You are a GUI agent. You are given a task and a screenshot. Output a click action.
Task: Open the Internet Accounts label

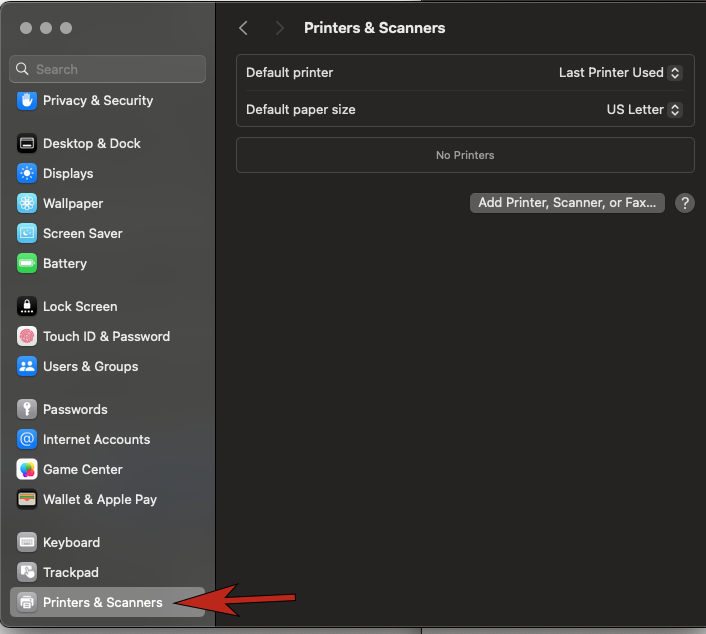coord(96,439)
